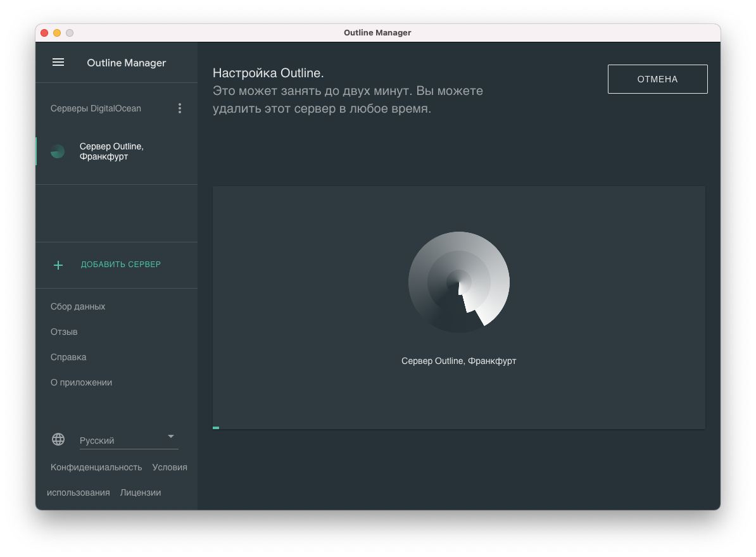Click the Настройка Outline heading text
The image size is (756, 557).
tap(268, 73)
